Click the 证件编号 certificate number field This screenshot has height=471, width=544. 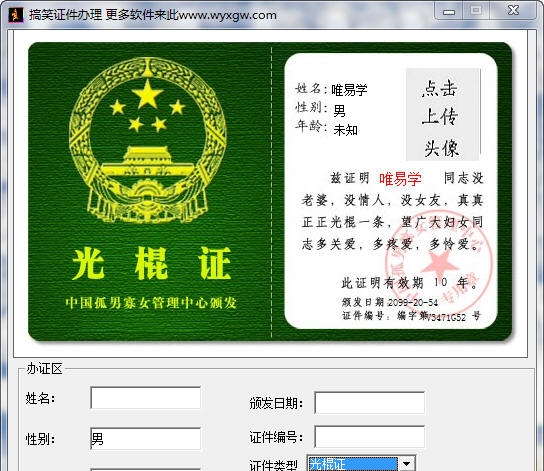tap(369, 436)
